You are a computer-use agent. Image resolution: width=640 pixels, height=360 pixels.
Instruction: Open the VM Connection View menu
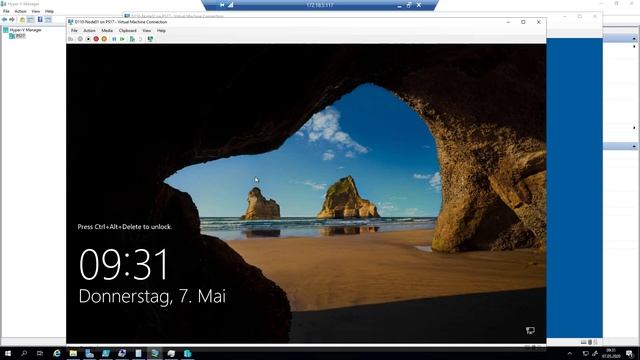click(x=147, y=31)
